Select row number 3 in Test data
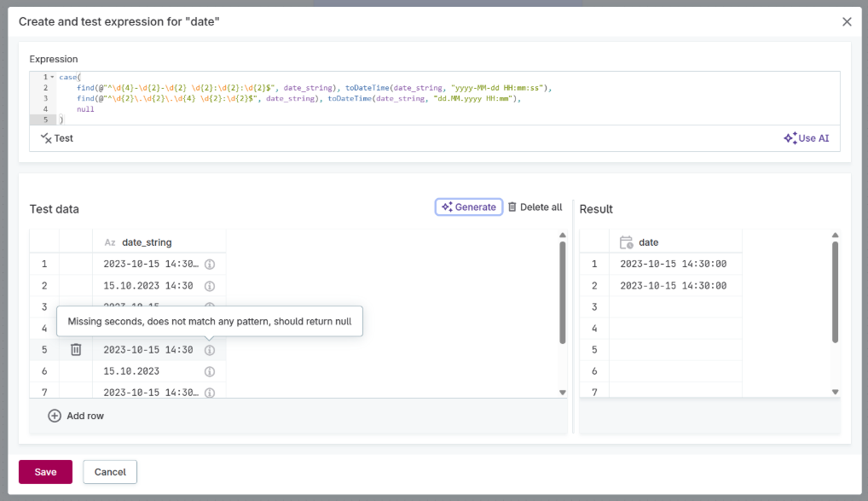 [x=43, y=306]
